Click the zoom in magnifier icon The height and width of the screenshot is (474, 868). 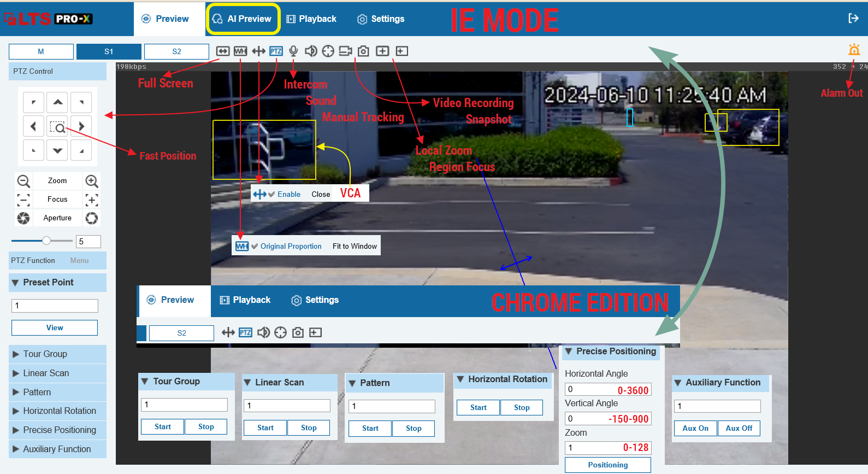(92, 181)
